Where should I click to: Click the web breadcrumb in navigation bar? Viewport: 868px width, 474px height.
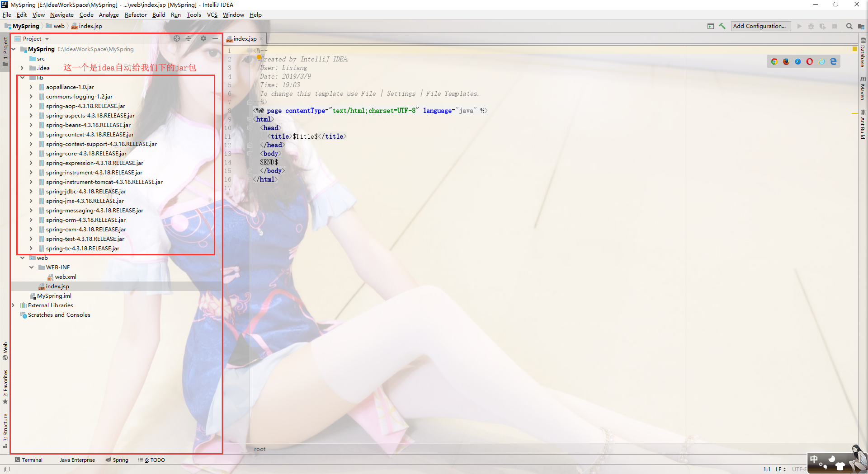tap(55, 26)
